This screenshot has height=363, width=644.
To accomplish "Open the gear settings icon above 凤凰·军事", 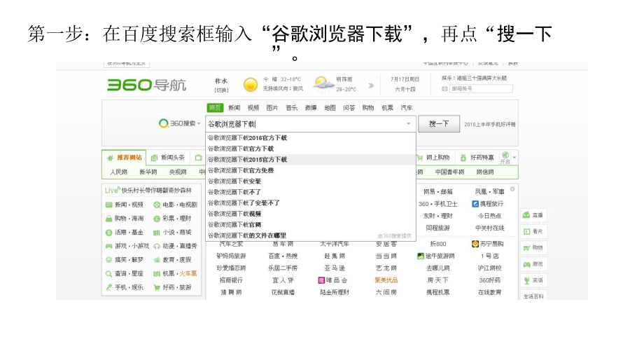I will click(x=512, y=189).
